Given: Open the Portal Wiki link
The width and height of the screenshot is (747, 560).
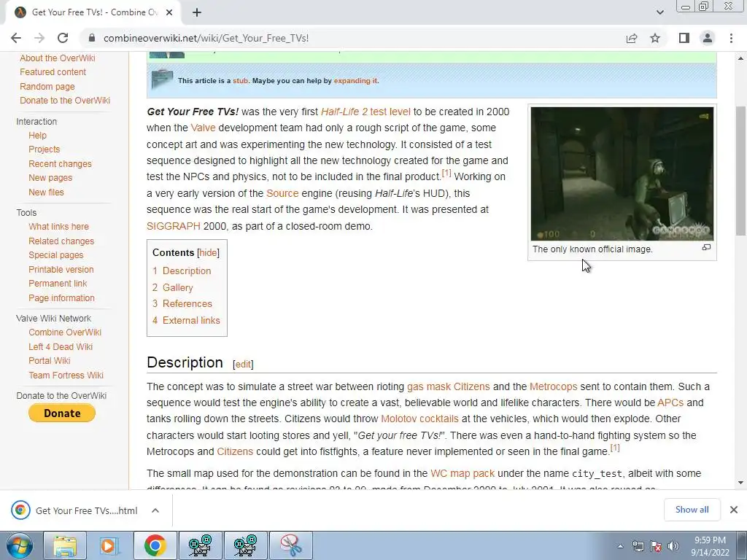Looking at the screenshot, I should 49,361.
